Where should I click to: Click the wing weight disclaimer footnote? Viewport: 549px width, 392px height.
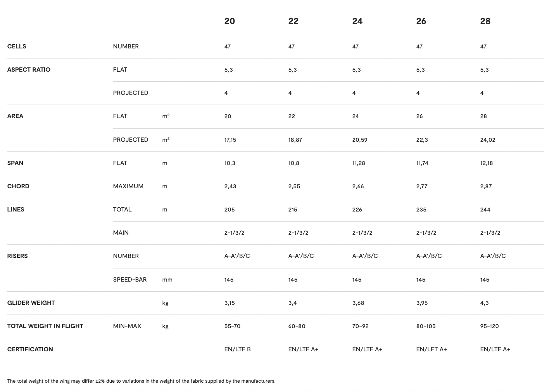[141, 381]
